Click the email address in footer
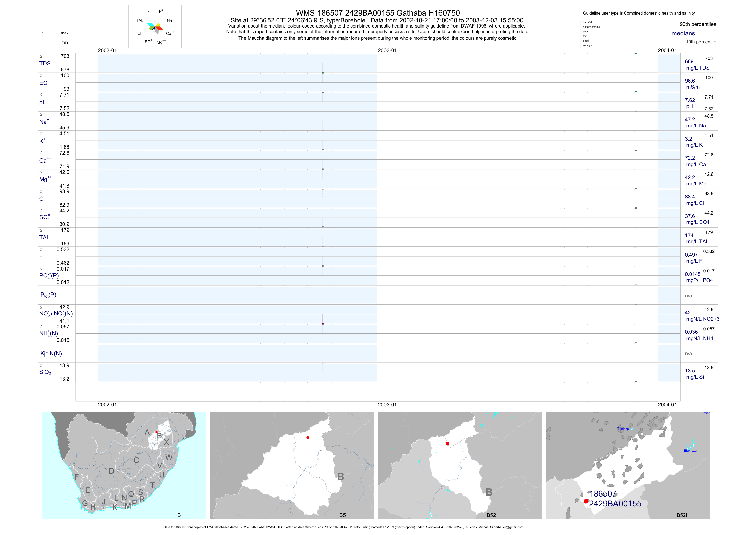Image resolution: width=756 pixels, height=535 pixels. [x=501, y=527]
